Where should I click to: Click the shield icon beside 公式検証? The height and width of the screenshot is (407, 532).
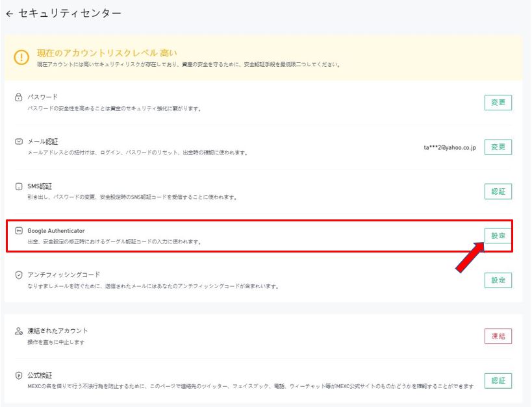(x=19, y=375)
